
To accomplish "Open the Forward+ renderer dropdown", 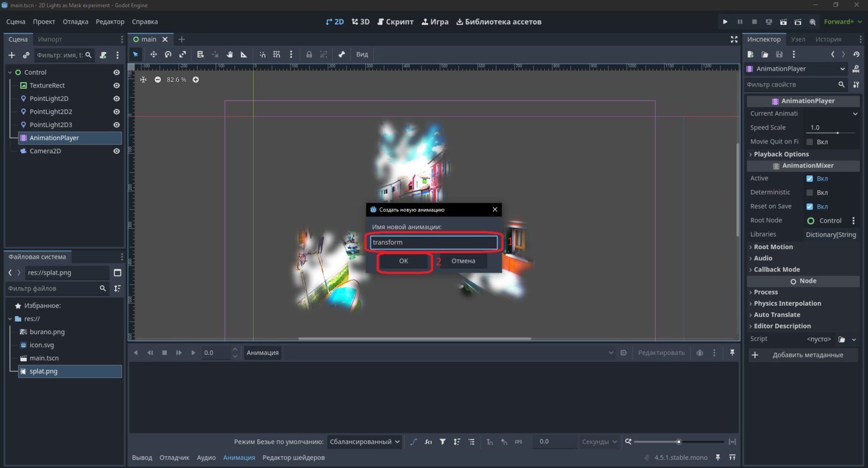I will pyautogui.click(x=843, y=21).
